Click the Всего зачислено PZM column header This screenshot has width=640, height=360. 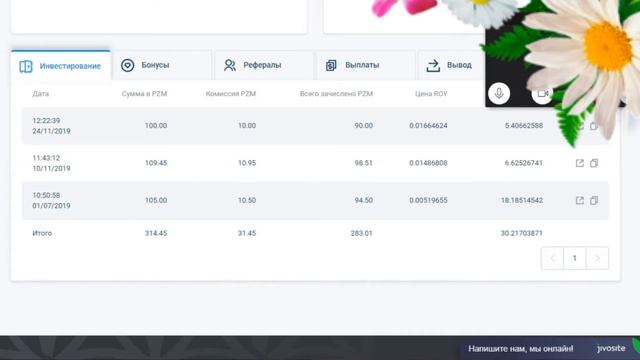tap(336, 94)
